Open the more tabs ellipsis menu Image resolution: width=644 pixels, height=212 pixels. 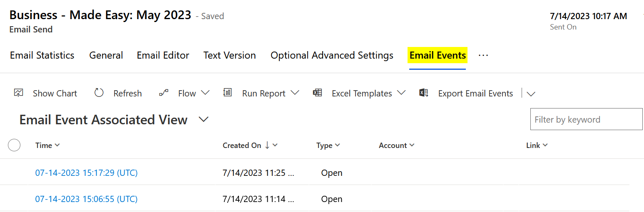tap(483, 55)
